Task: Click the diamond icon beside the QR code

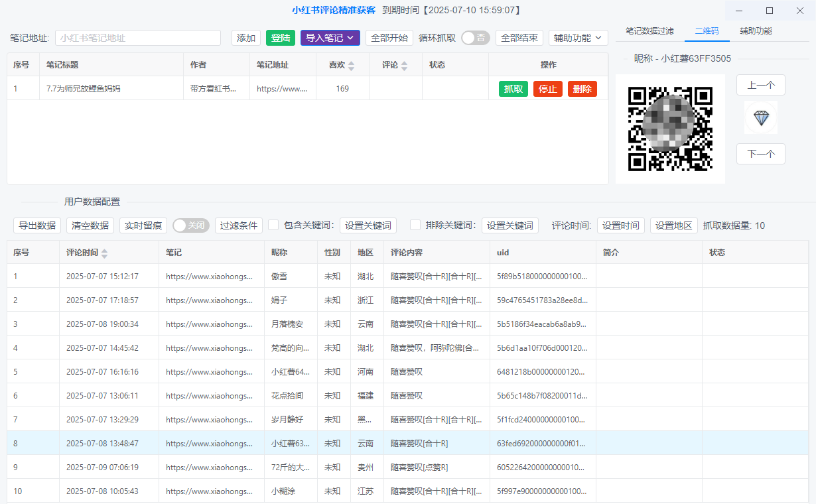Action: click(761, 118)
